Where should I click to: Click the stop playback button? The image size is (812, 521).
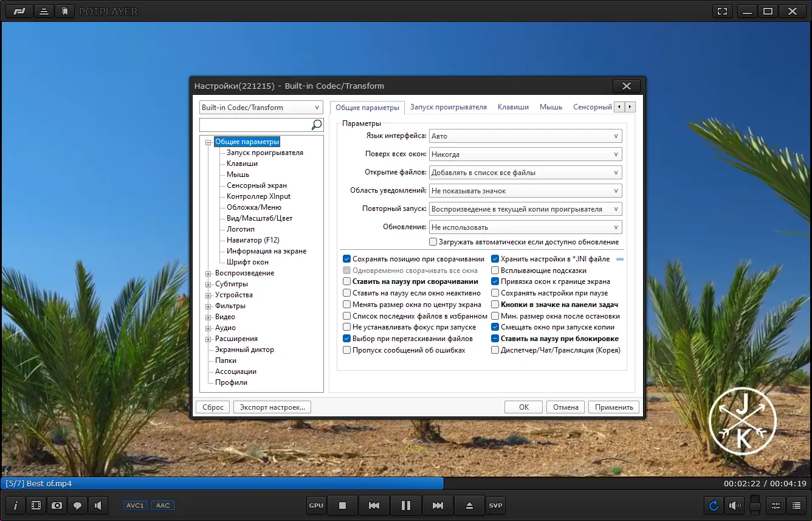342,505
